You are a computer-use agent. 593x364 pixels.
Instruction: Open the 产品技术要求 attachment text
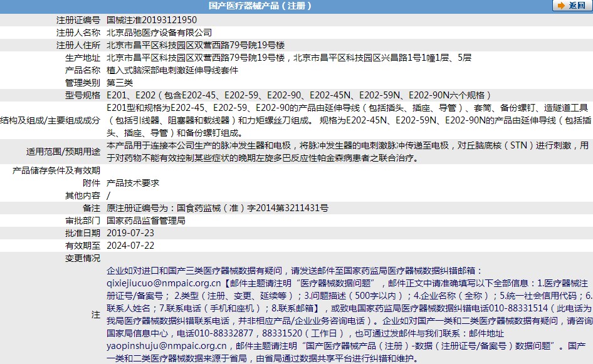[x=133, y=183]
